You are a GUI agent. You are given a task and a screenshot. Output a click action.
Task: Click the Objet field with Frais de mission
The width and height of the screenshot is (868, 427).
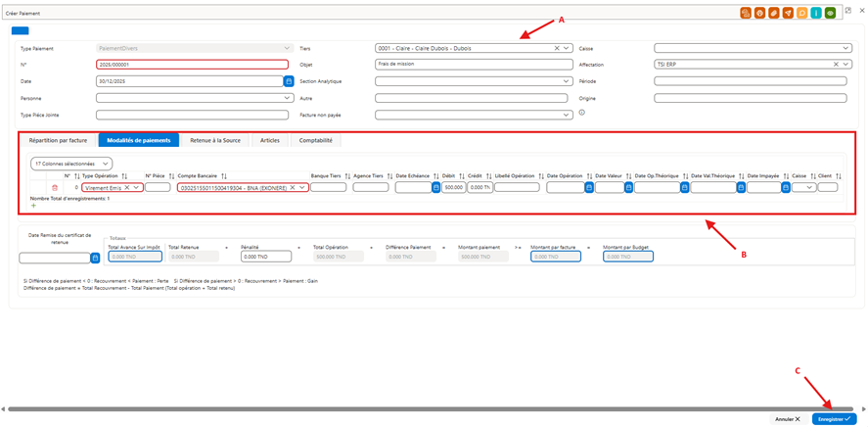tap(474, 65)
